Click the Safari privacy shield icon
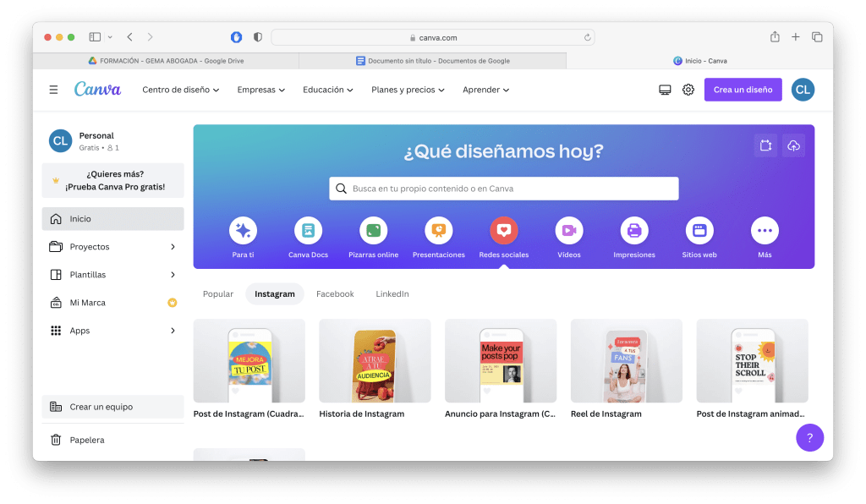866x504 pixels. [x=257, y=37]
